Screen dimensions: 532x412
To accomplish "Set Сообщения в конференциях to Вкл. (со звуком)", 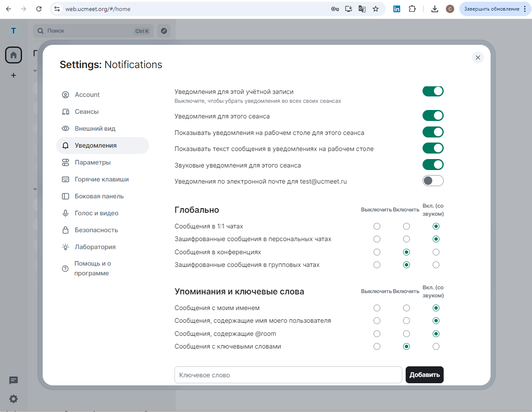I will [436, 252].
